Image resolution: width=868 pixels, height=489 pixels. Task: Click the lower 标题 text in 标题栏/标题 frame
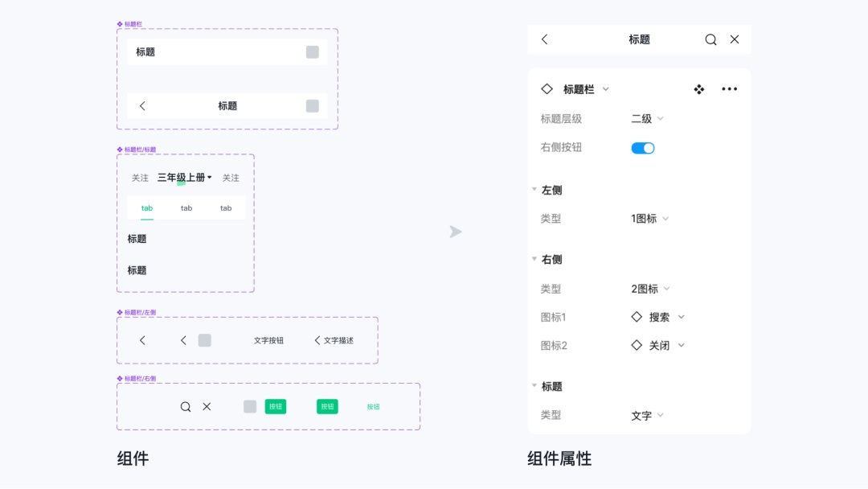click(137, 270)
